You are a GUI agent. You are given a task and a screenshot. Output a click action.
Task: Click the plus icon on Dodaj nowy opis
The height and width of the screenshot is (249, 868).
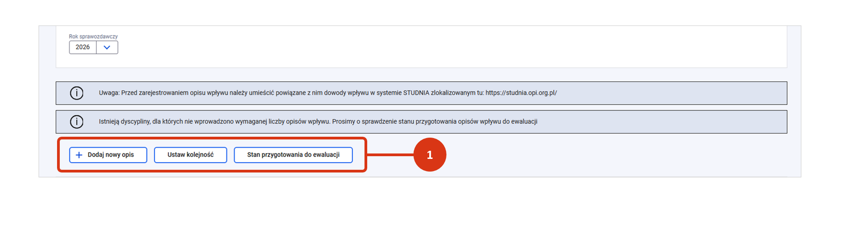79,155
